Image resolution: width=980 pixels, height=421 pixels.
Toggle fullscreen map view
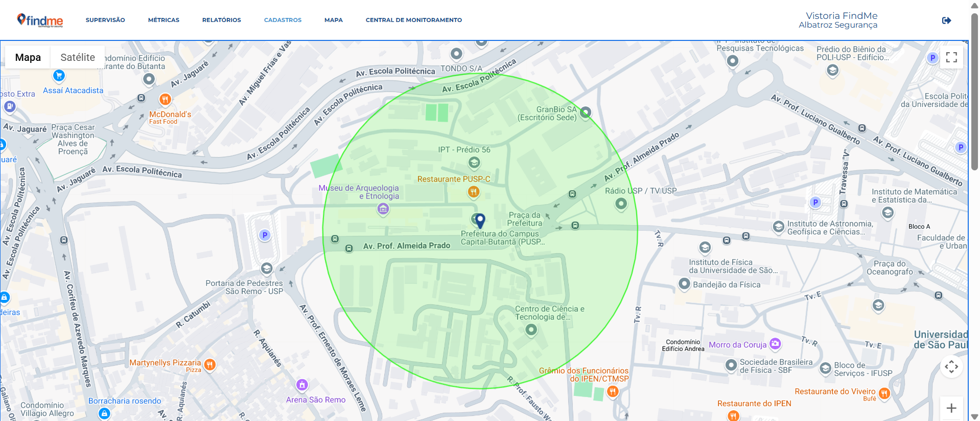click(x=951, y=57)
